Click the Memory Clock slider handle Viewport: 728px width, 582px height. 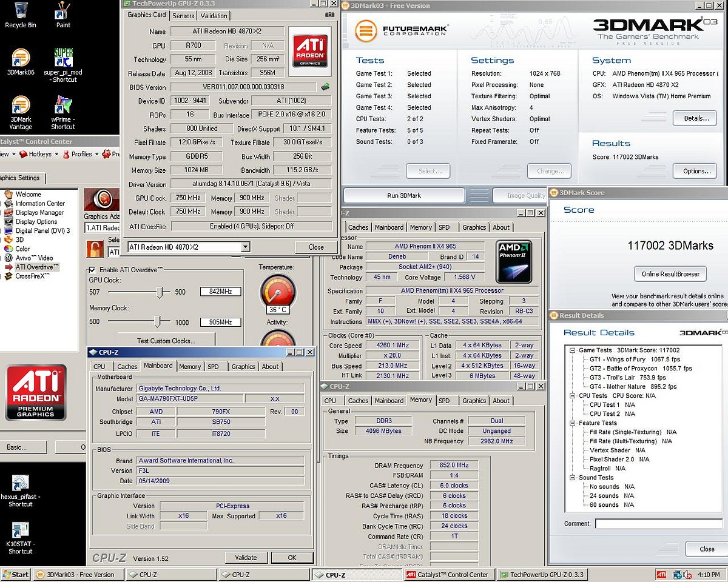[158, 322]
